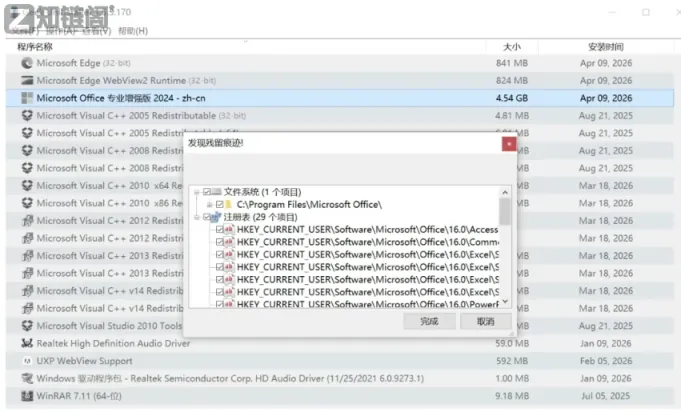Click registry value icon of Office\16.0\Comm entry
This screenshot has height=412, width=681.
click(229, 242)
